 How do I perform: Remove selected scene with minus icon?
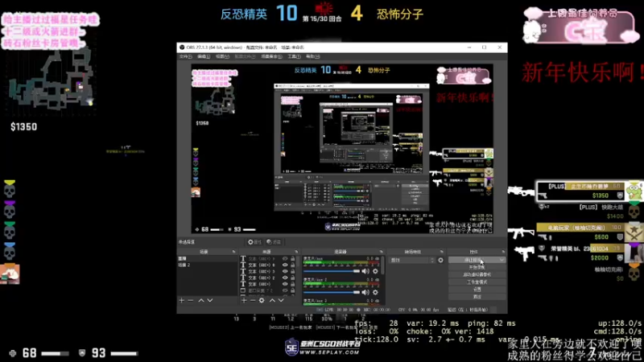click(191, 300)
